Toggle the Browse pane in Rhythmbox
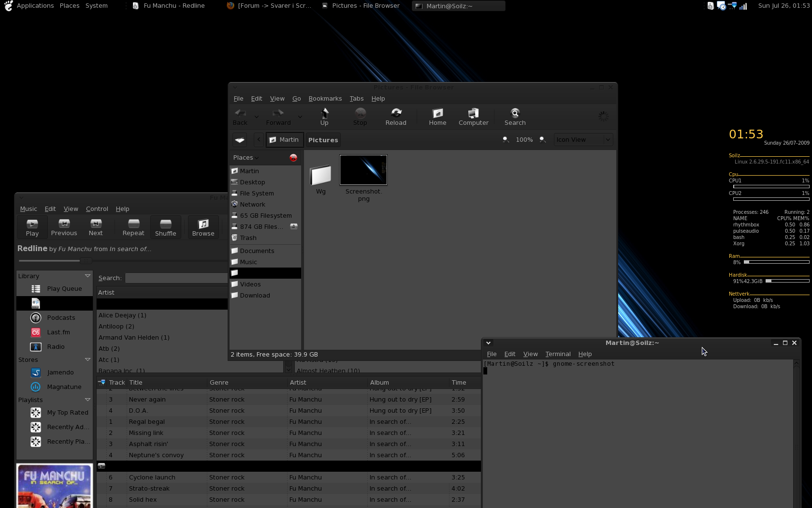 point(203,227)
